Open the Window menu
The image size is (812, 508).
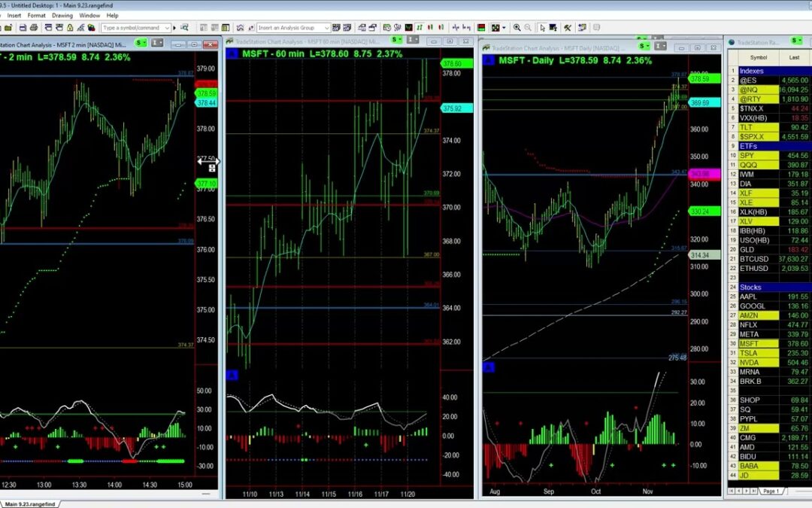click(x=89, y=16)
